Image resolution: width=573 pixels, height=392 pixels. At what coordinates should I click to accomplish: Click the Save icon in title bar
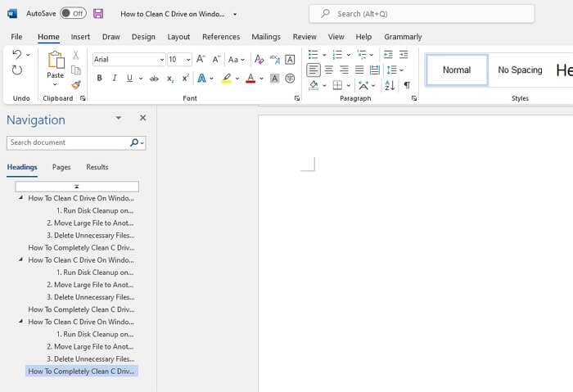point(98,14)
